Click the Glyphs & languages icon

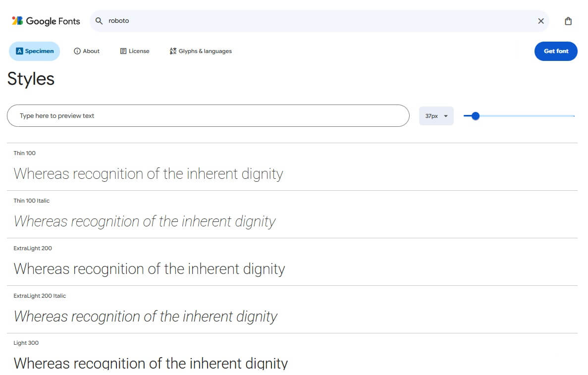coord(173,52)
